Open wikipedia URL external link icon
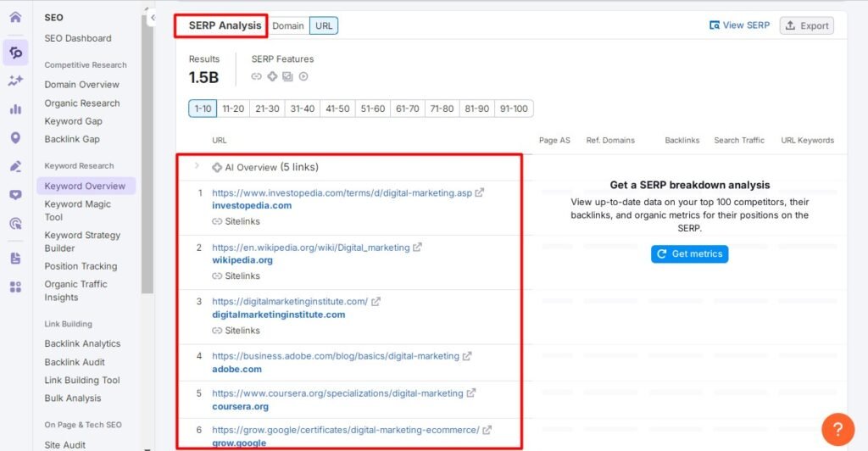The width and height of the screenshot is (868, 451). (x=417, y=248)
